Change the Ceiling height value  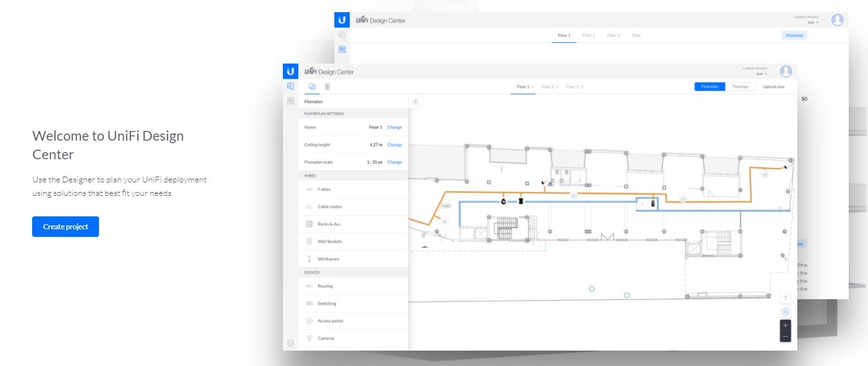[x=394, y=144]
